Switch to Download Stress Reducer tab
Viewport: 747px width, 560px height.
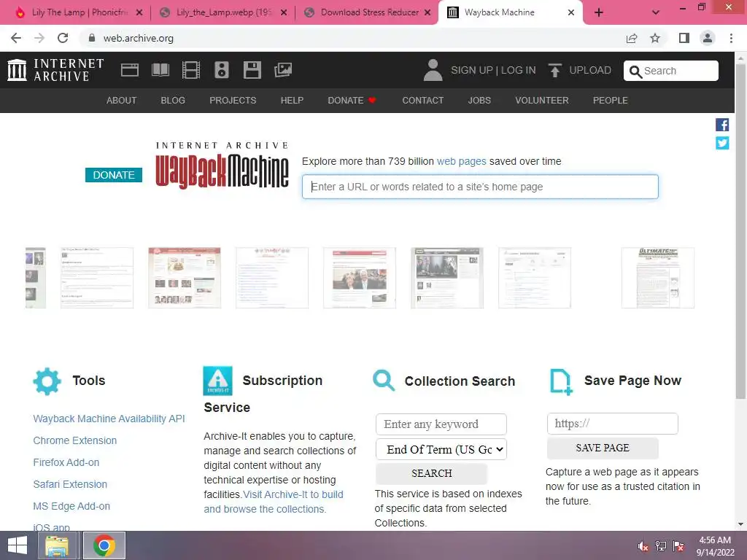367,12
